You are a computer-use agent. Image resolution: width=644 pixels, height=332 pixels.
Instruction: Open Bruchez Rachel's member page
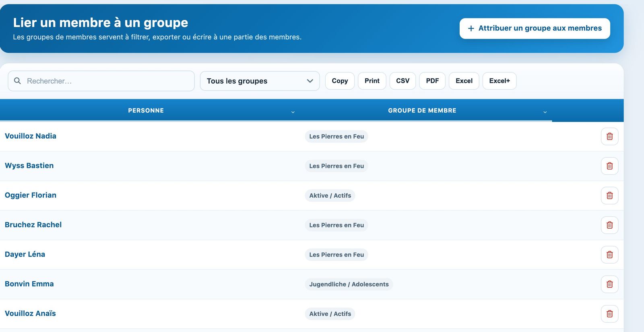coord(33,225)
